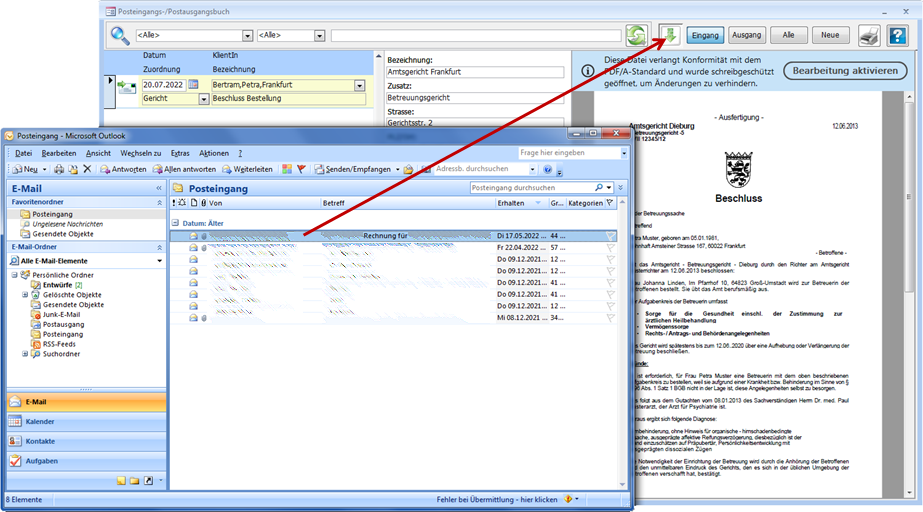Screen dimensions: 923x512
Task: Click the move-to-folder icon in Outlook toolbar
Action: pos(73,169)
